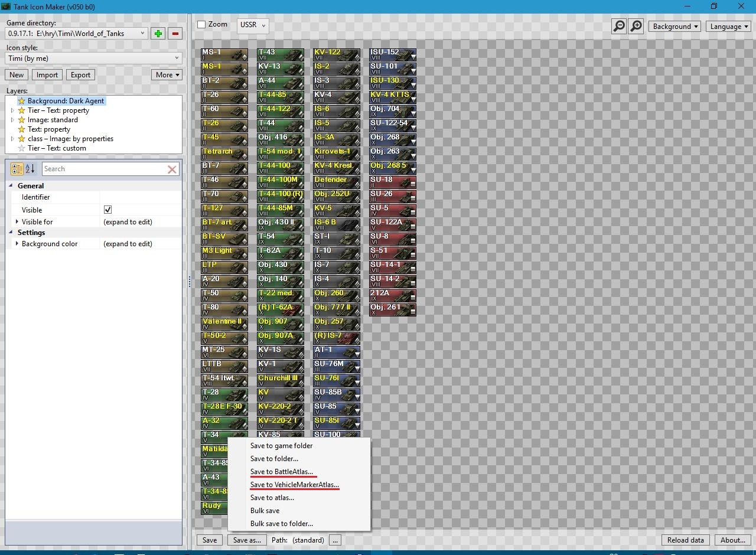Toggle the star on Tier – Text: property layer

click(x=22, y=110)
